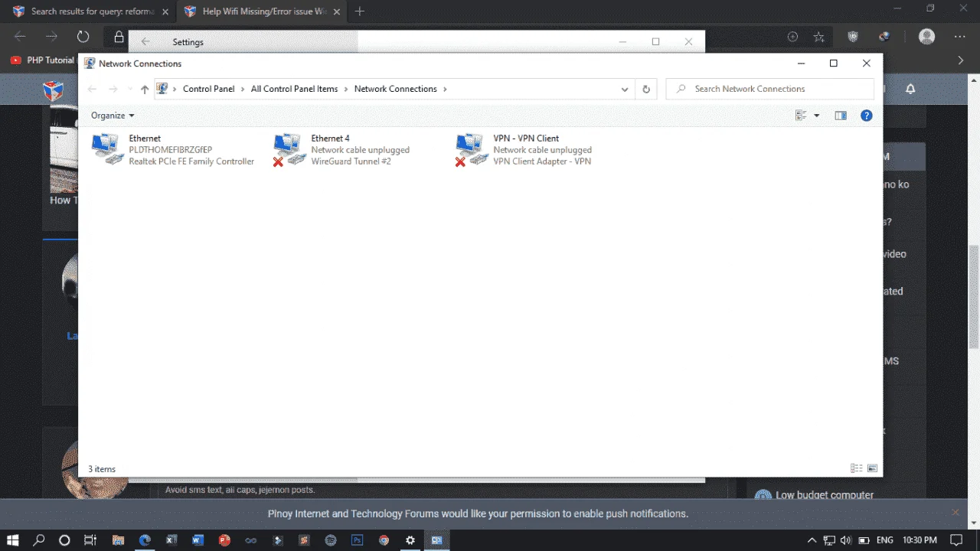This screenshot has height=551, width=980.
Task: Open Action Center notifications
Action: pos(956,540)
